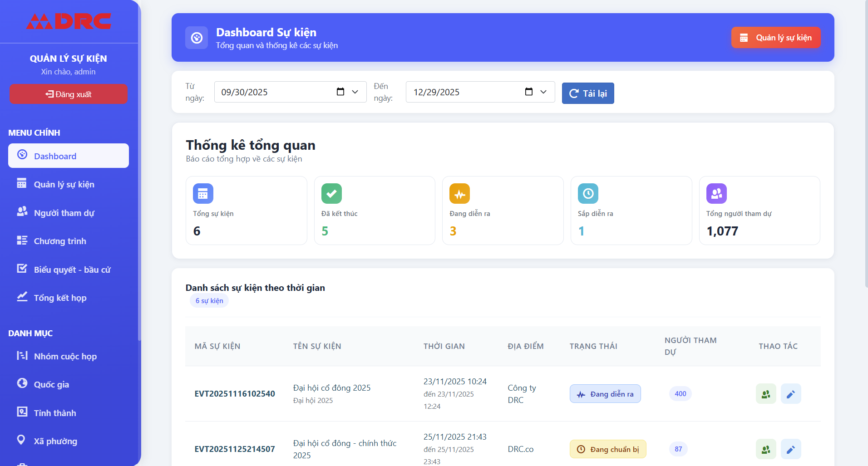Click the edit pencil icon for EVT20251125214507
Screen dimensions: 868x466
coord(790,449)
